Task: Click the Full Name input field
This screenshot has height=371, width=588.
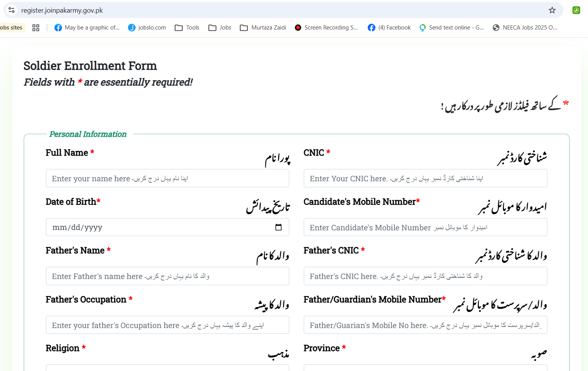Action: click(x=167, y=178)
